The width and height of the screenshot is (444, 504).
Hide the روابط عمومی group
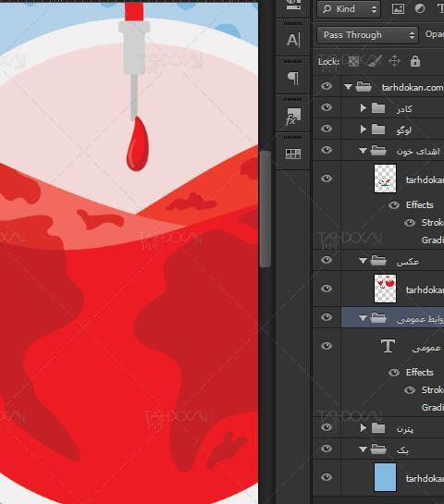coord(327,317)
